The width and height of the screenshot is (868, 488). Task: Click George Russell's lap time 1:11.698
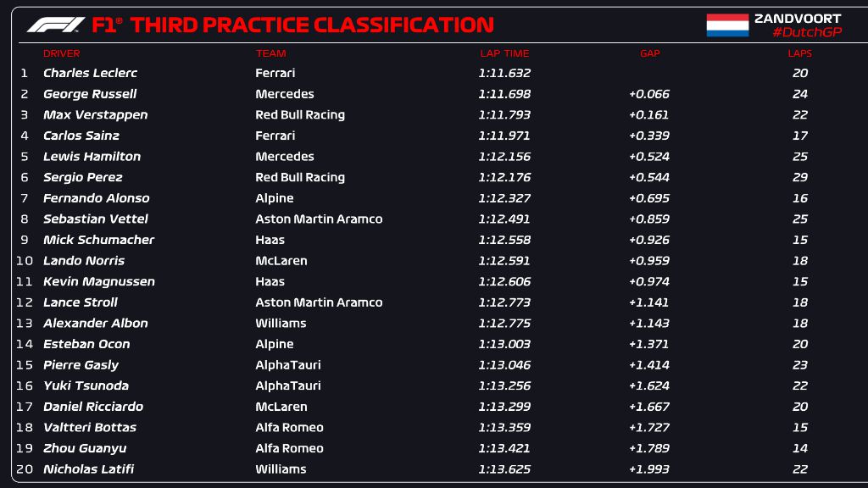click(x=504, y=94)
